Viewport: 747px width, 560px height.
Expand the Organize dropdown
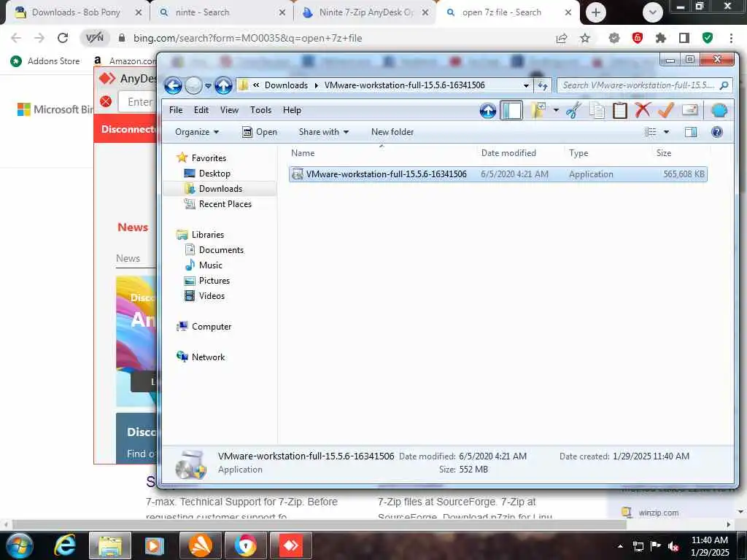click(197, 132)
